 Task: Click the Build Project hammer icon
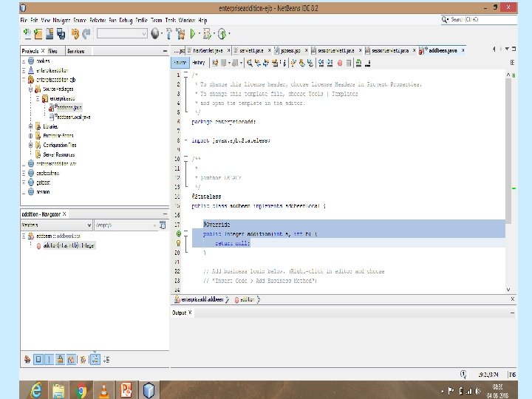(x=168, y=33)
